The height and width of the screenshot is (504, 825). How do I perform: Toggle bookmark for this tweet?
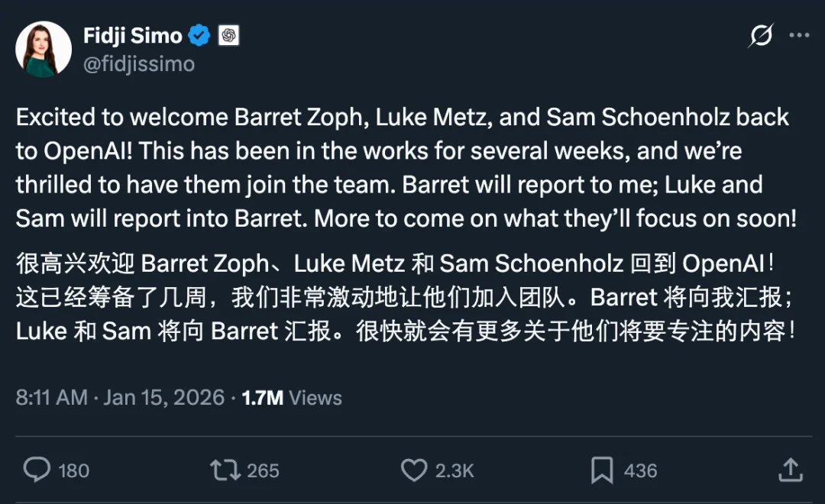coord(603,470)
